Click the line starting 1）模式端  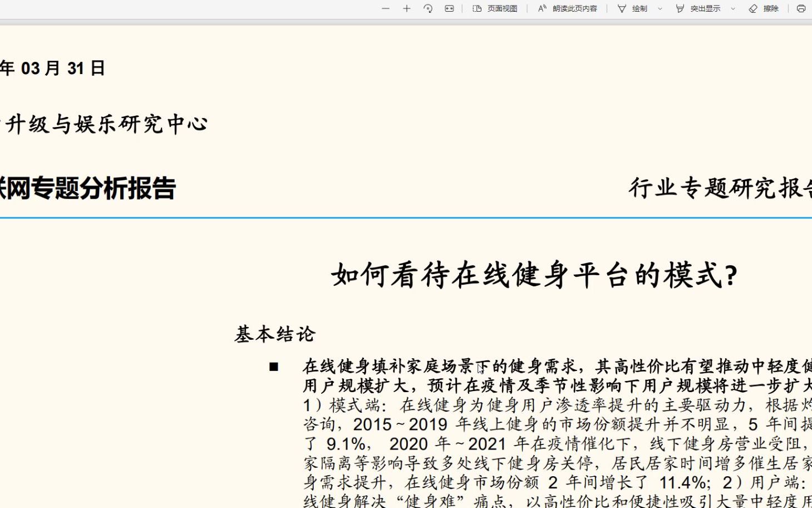tap(557, 405)
